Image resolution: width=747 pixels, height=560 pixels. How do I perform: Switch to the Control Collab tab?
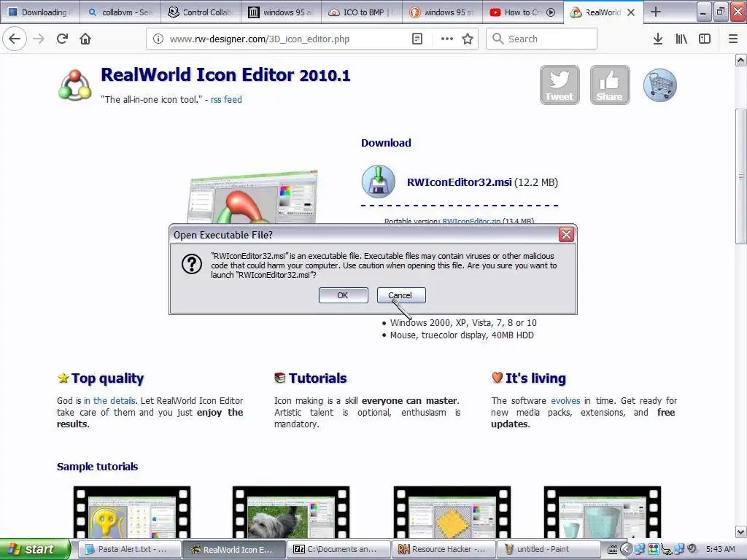click(x=201, y=12)
